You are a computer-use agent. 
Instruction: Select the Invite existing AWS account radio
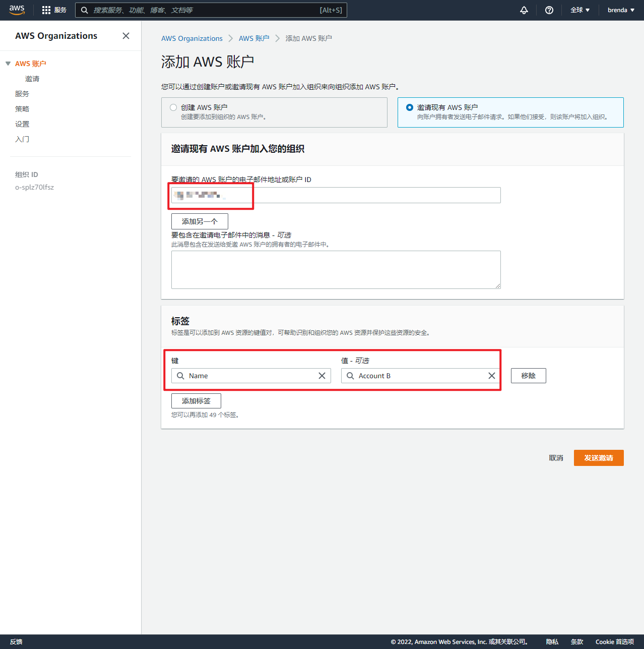[x=410, y=107]
